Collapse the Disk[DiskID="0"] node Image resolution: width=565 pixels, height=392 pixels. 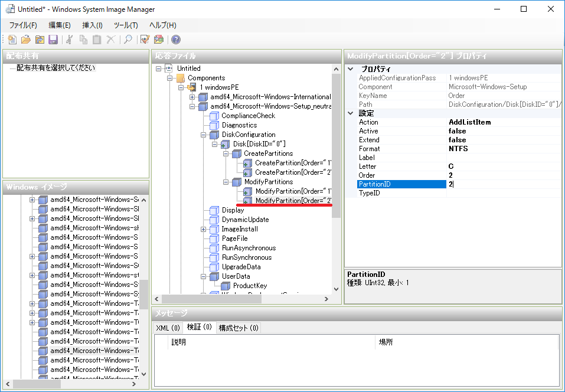[214, 144]
